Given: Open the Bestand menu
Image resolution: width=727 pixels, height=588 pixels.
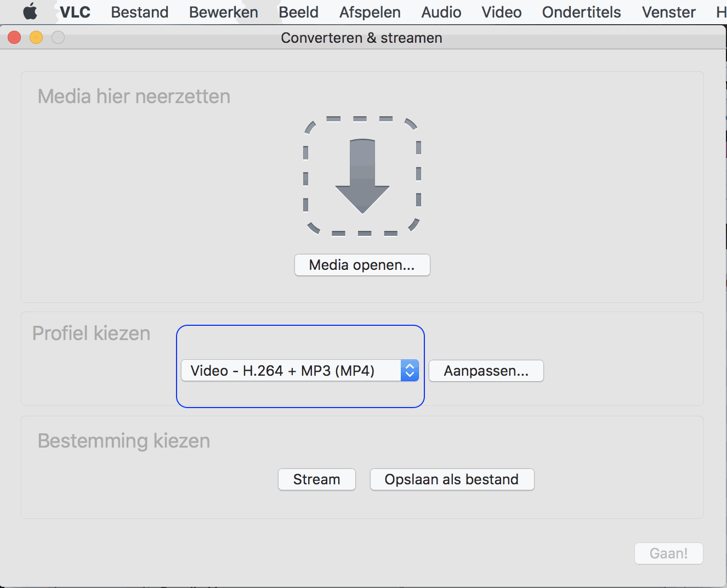Looking at the screenshot, I should tap(140, 12).
